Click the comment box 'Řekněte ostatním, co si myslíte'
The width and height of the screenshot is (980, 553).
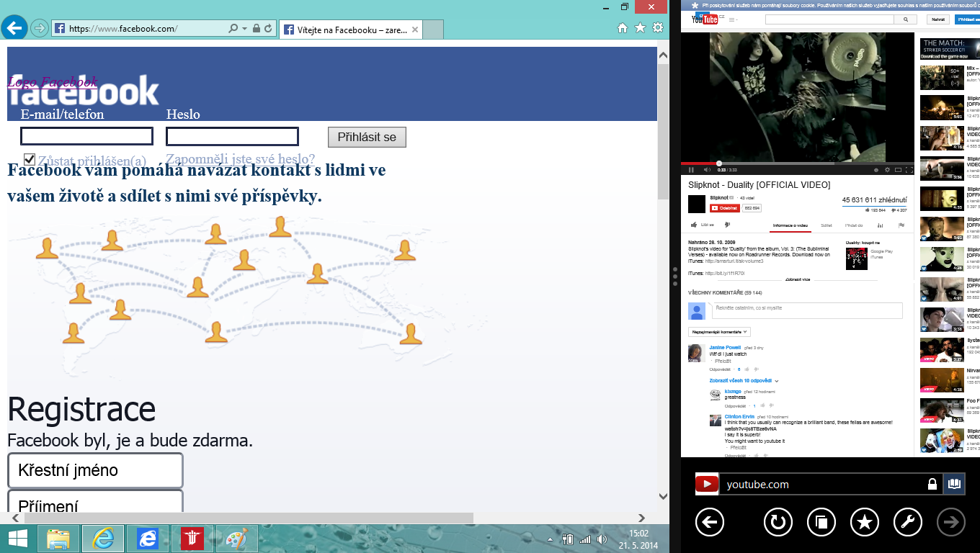[x=807, y=310]
